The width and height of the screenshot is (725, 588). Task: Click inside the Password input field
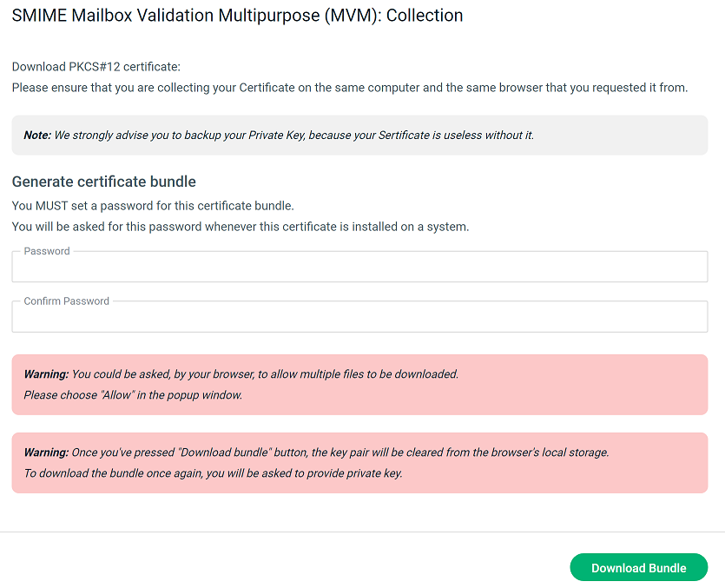point(359,267)
